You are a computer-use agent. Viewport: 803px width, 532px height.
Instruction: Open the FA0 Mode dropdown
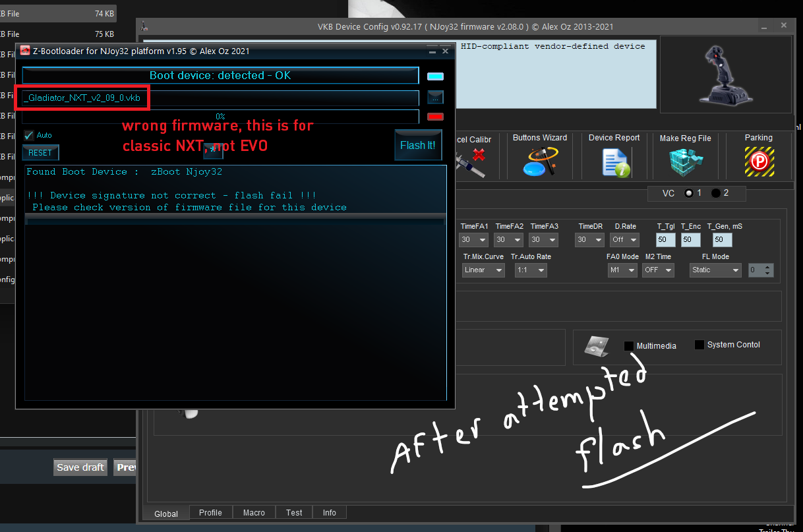(622, 270)
